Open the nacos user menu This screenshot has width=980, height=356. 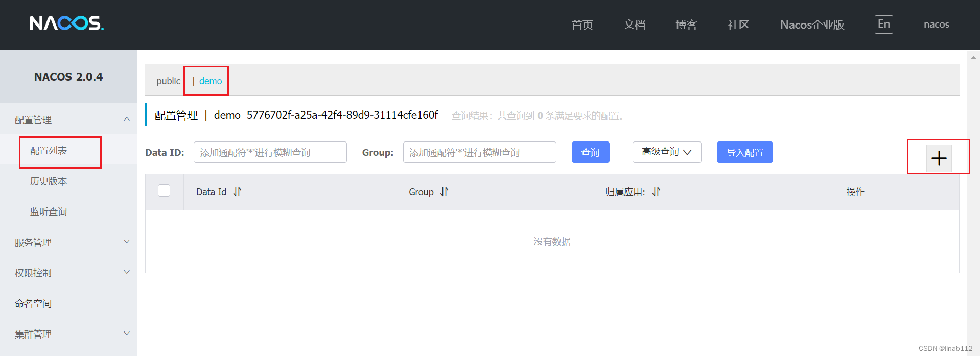coord(937,25)
